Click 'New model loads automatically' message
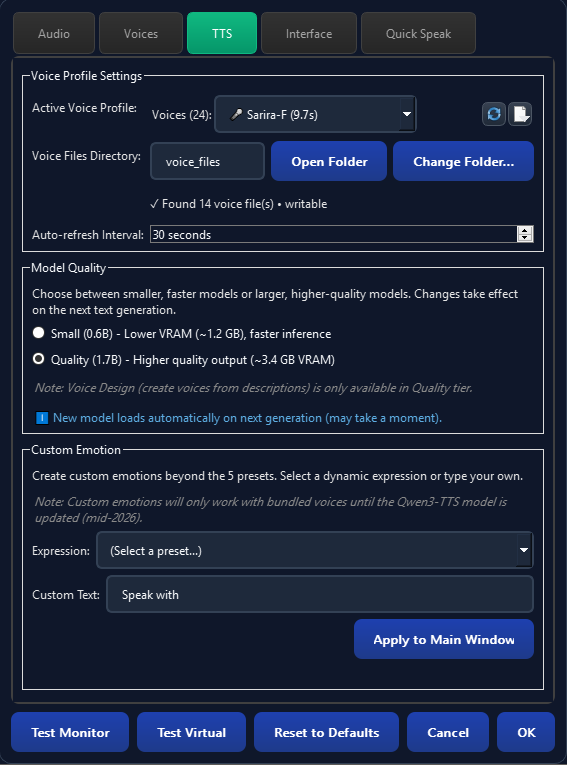The height and width of the screenshot is (765, 567). click(247, 418)
